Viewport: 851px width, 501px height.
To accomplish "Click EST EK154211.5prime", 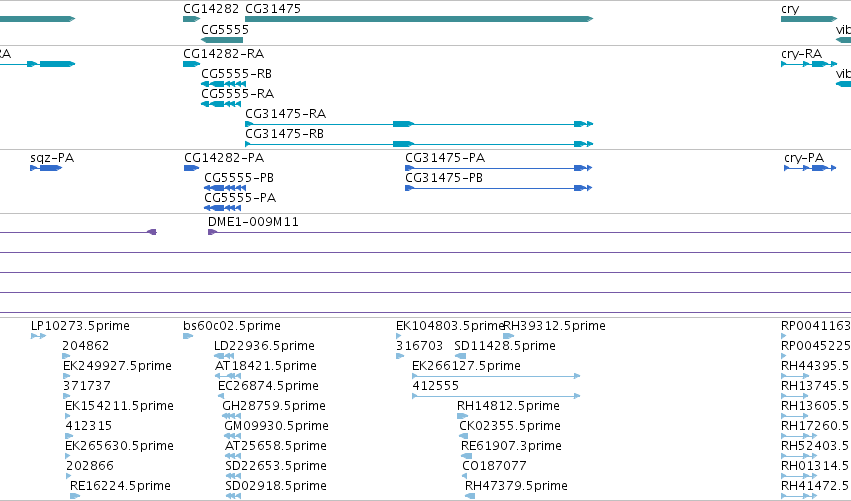I will [69, 416].
